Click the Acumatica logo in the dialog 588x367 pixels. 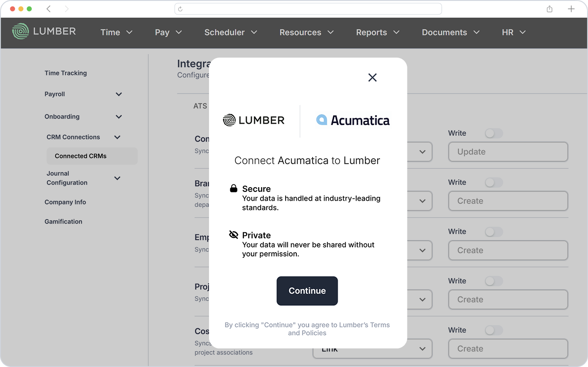pyautogui.click(x=353, y=120)
